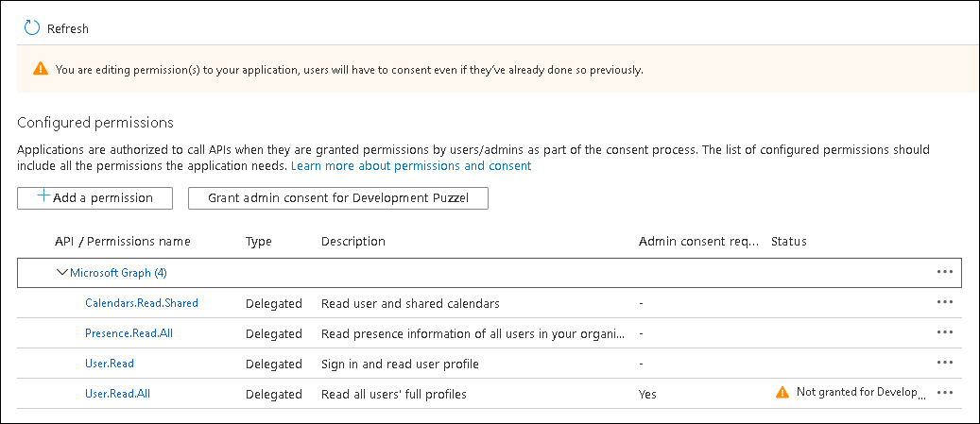The height and width of the screenshot is (424, 980).
Task: Open the ellipsis menu for User.Read row
Action: (944, 363)
